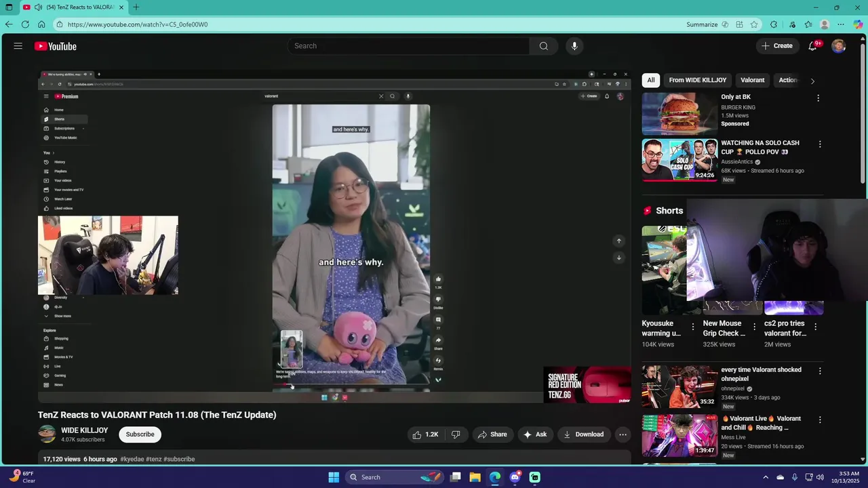Open Solo Cash Cup video thumbnail
This screenshot has width=868, height=488.
coord(679,160)
